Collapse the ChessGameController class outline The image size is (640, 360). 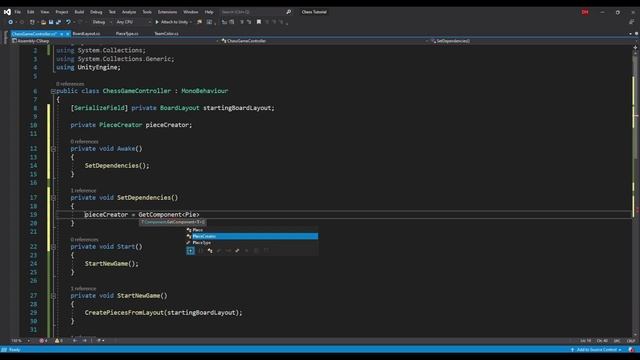coord(53,91)
